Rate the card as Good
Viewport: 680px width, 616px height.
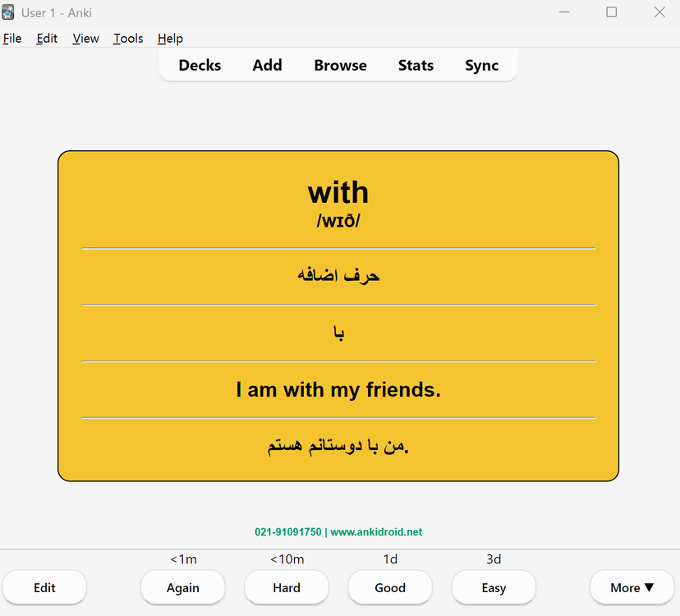[x=390, y=587]
